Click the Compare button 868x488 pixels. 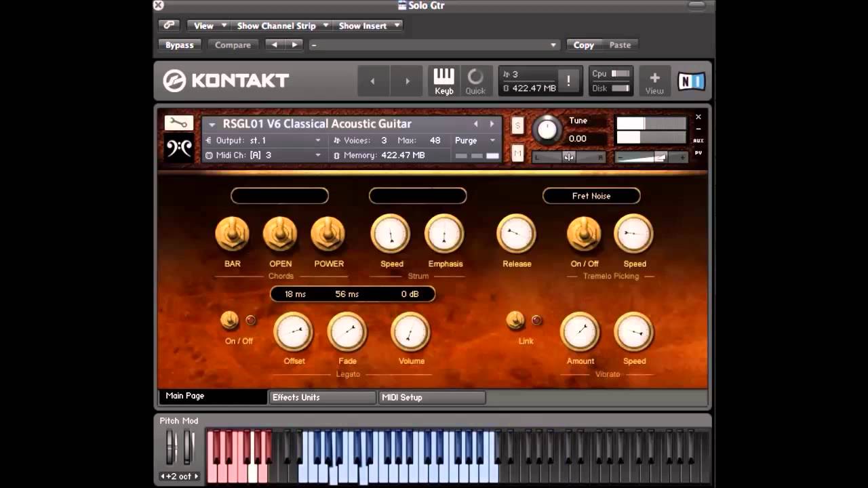(x=233, y=45)
